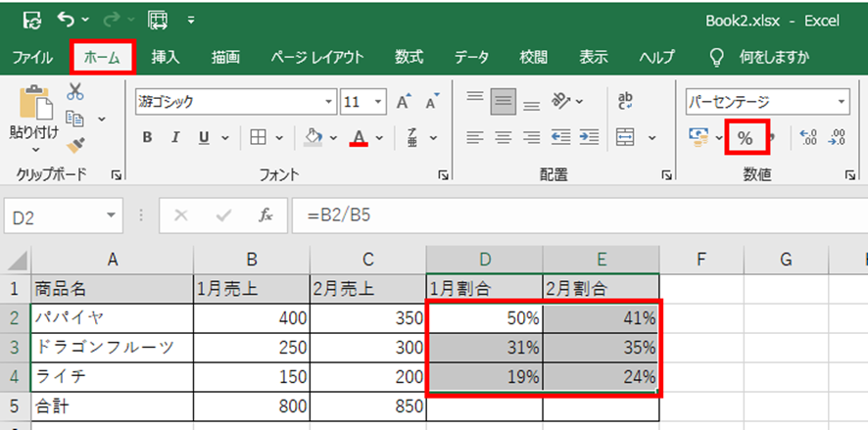Viewport: 868px width, 430px height.
Task: Click the 何をしますか search box
Action: coord(774,57)
